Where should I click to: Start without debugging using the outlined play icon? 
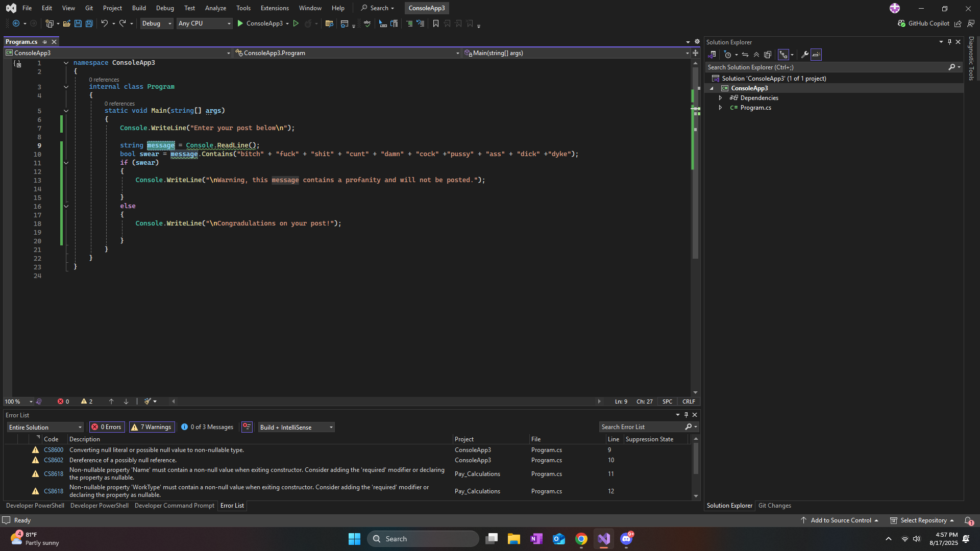pos(296,23)
